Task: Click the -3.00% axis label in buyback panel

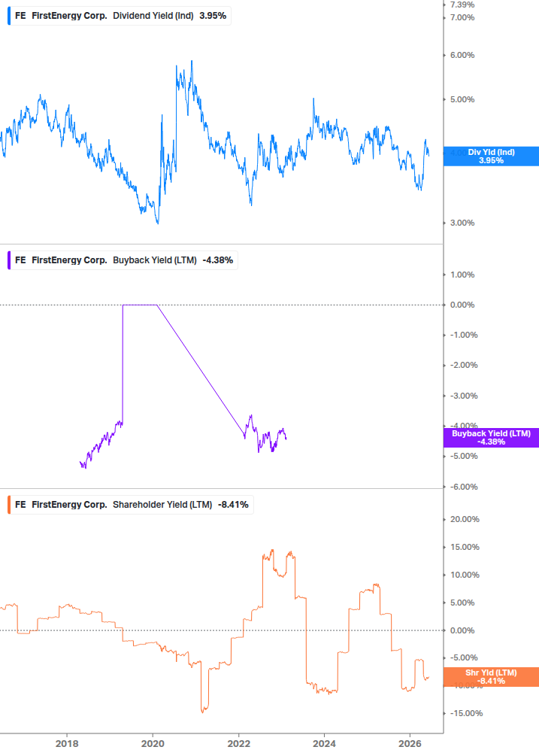Action: (x=464, y=396)
